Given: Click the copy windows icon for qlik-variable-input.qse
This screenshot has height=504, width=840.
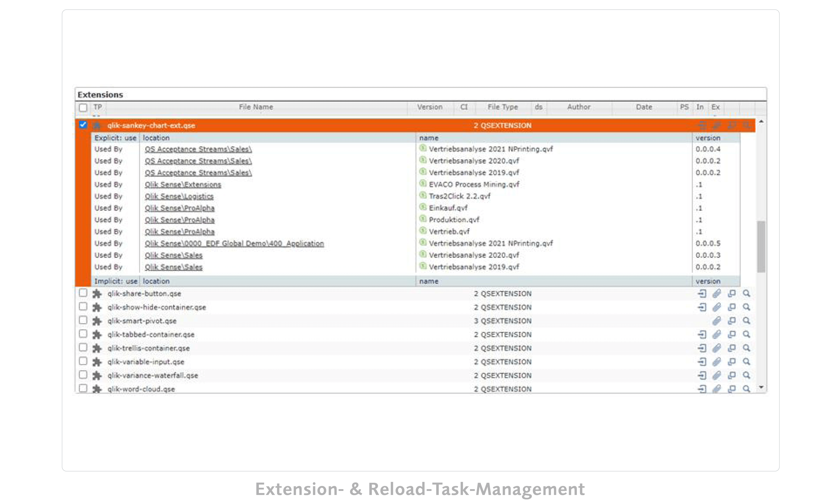Looking at the screenshot, I should (x=732, y=362).
